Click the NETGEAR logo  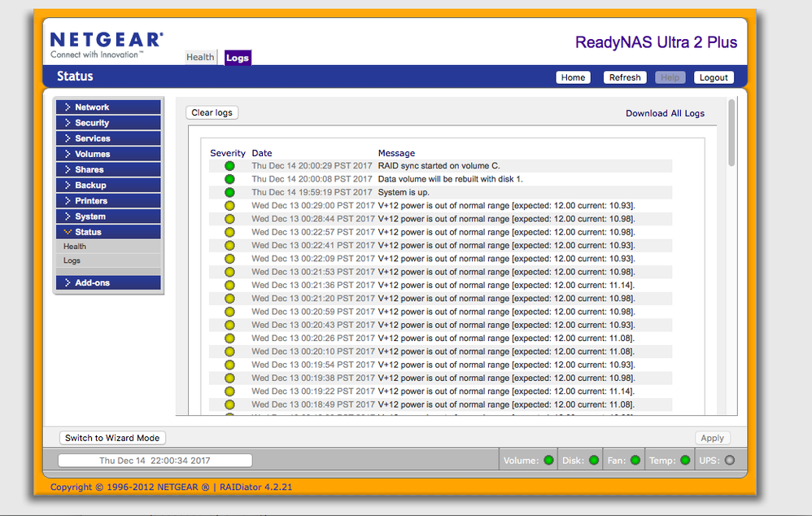pyautogui.click(x=107, y=45)
